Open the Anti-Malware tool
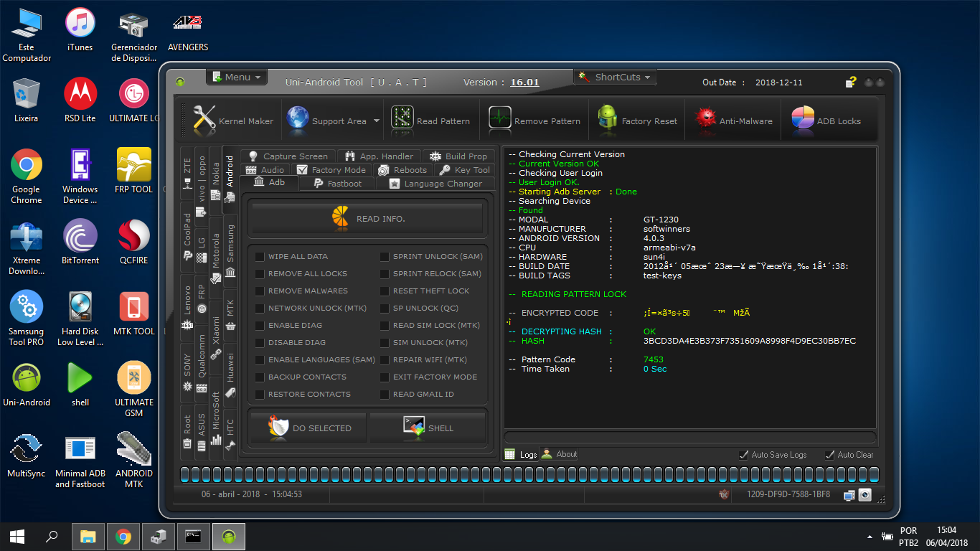The image size is (980, 551). (x=734, y=121)
